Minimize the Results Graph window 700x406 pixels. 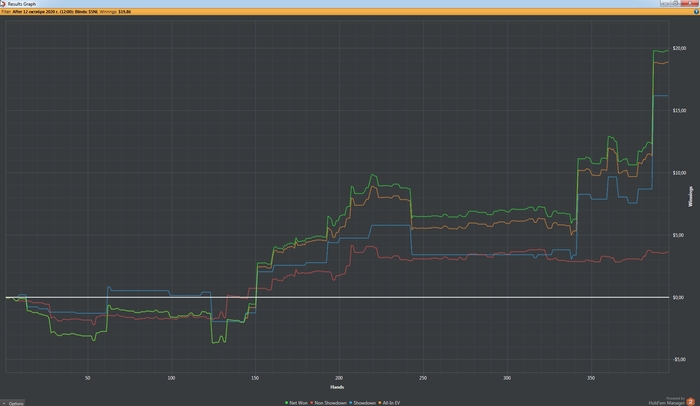pos(665,3)
